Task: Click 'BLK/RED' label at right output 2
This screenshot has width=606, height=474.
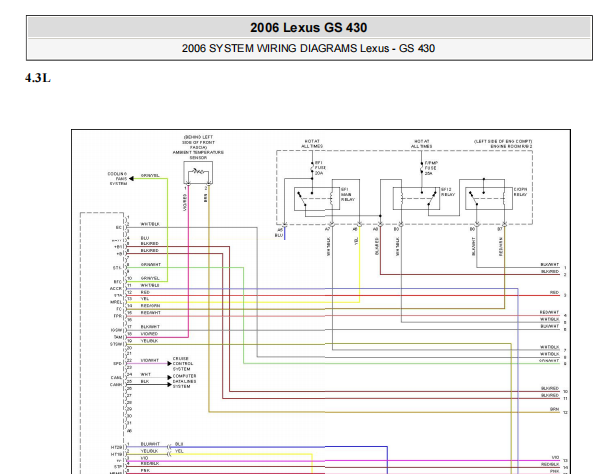Action: tap(550, 272)
